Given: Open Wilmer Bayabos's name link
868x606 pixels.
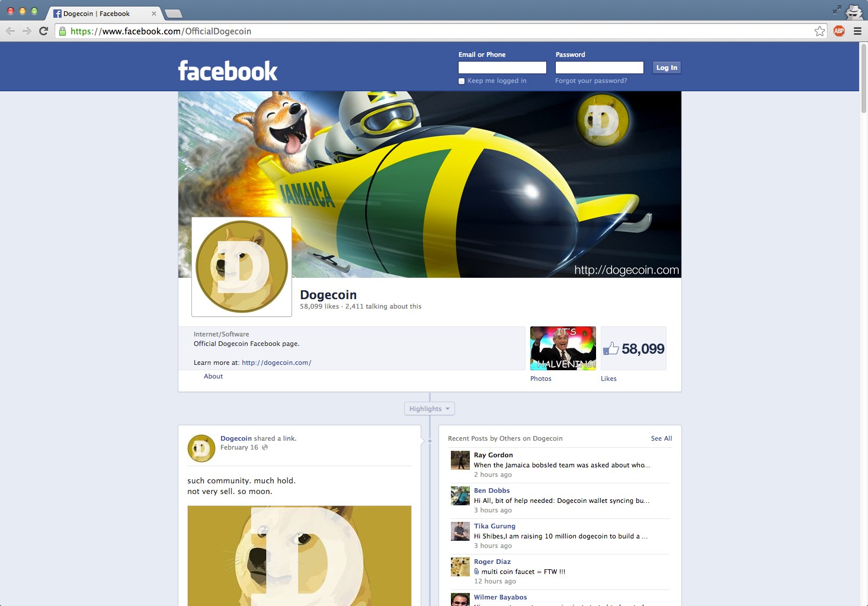Looking at the screenshot, I should tap(500, 597).
